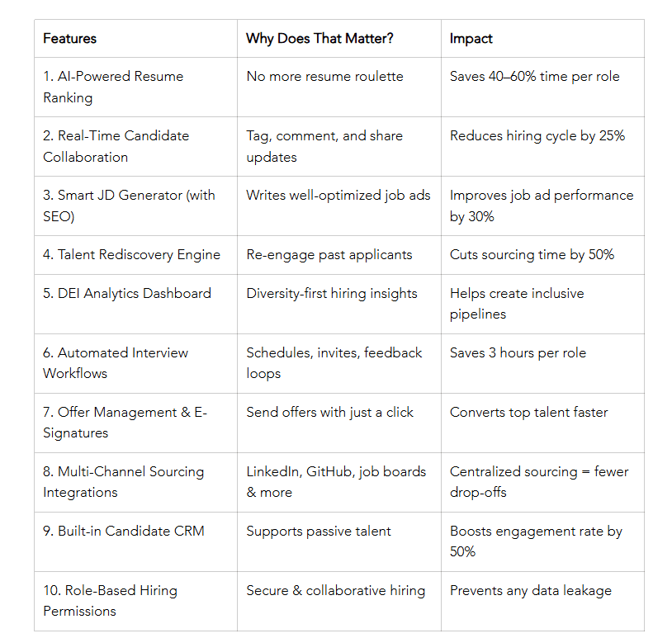Click 'Cuts sourcing time by 50%' cell
Image resolution: width=672 pixels, height=638 pixels.
pyautogui.click(x=542, y=255)
